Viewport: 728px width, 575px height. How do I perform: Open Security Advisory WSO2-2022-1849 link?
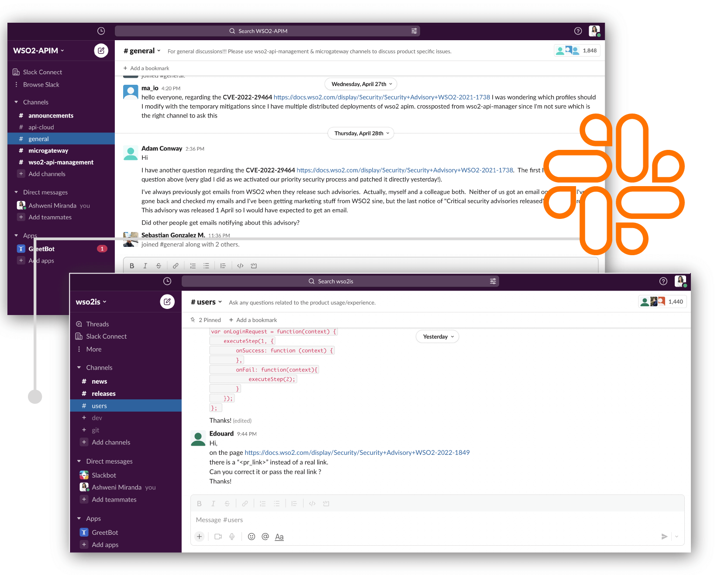(357, 453)
